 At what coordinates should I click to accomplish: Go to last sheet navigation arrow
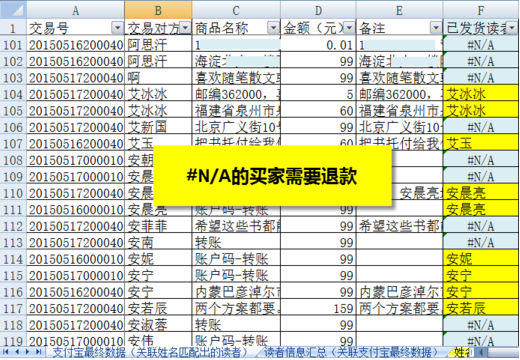39,352
